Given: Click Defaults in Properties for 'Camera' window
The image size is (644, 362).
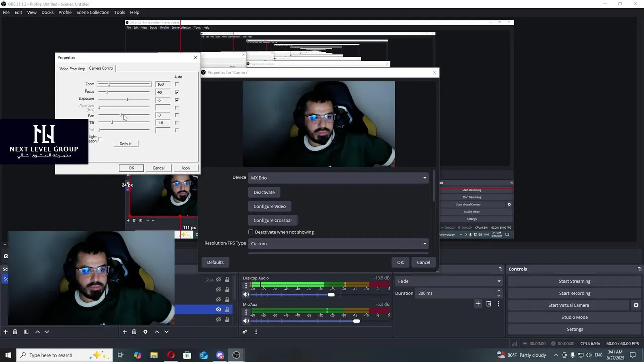Looking at the screenshot, I should [x=215, y=262].
